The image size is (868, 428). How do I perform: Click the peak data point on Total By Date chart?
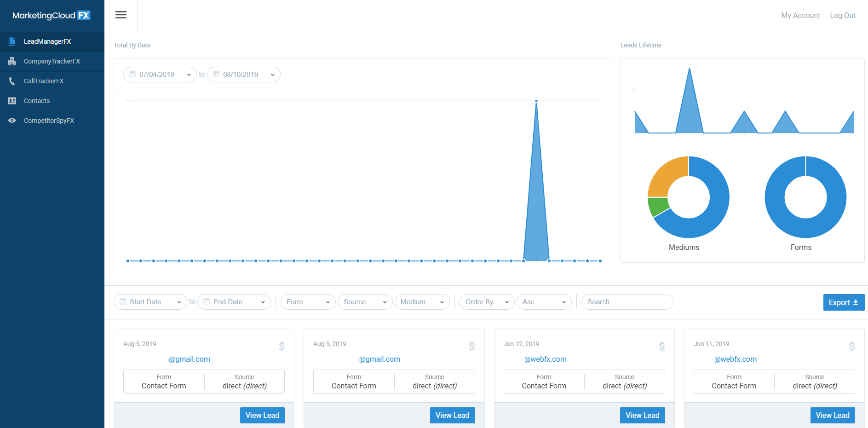[x=536, y=101]
